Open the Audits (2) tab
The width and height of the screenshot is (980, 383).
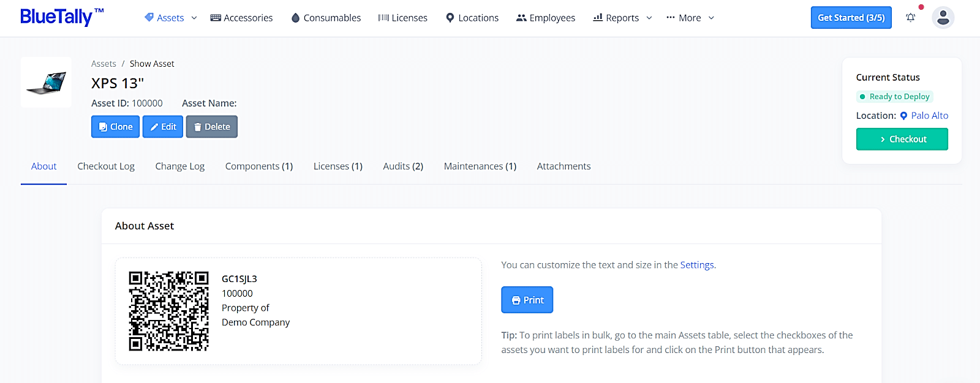[403, 166]
